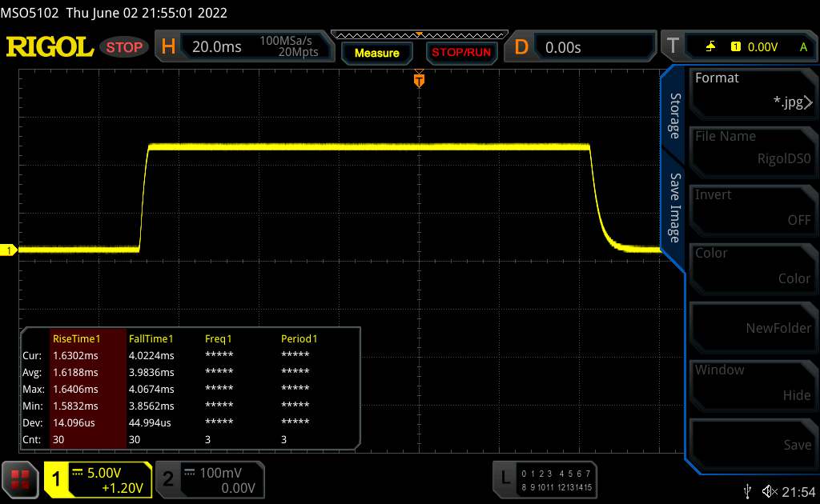Click the 21:54 clock
820x504 pixels.
[798, 491]
